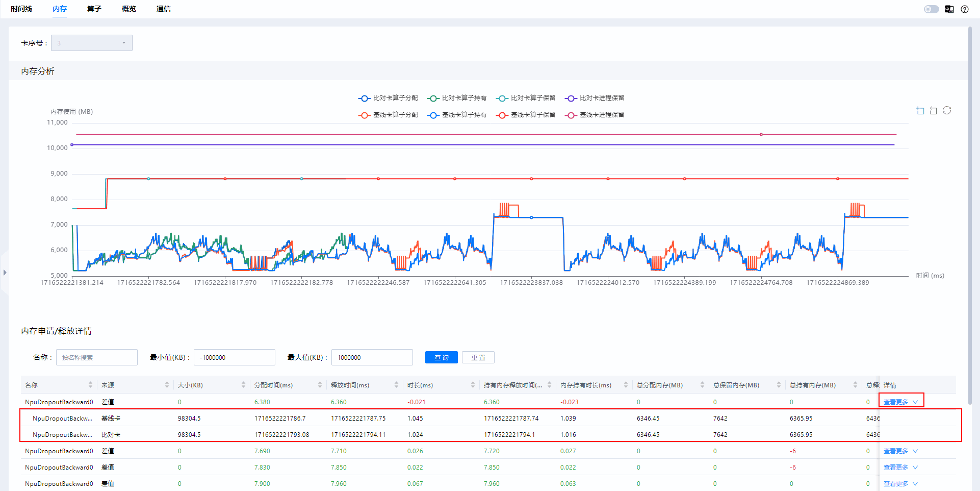Switch to the 内存 tab
This screenshot has width=980, height=491.
coord(60,9)
